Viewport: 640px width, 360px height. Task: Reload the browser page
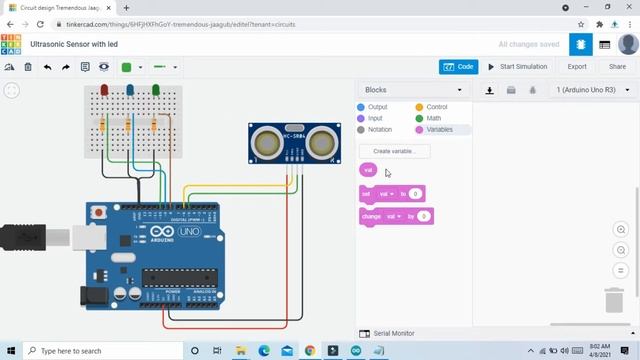(x=40, y=24)
